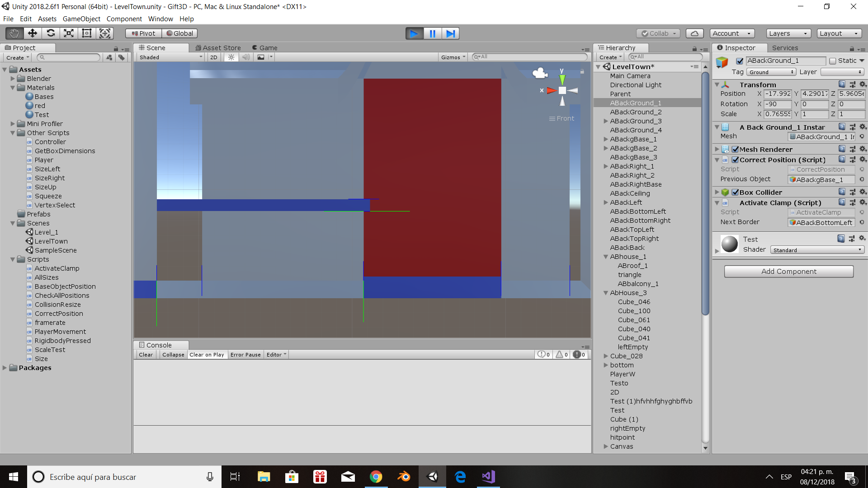Open the GameObject menu

click(x=81, y=19)
